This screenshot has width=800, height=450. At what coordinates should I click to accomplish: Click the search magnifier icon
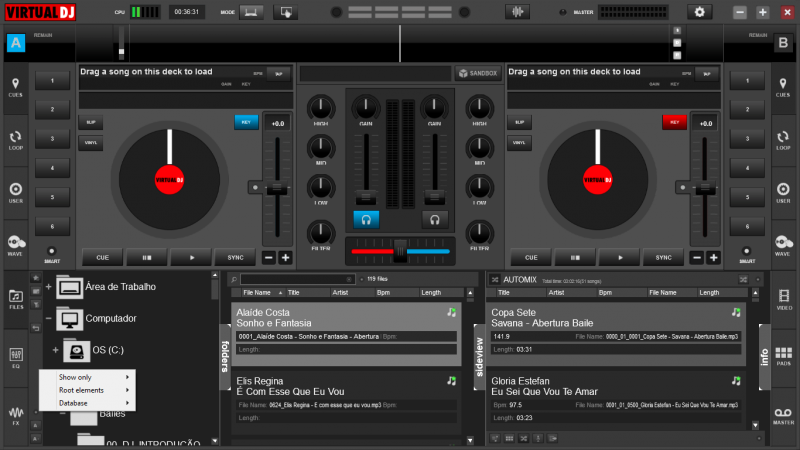pos(234,279)
